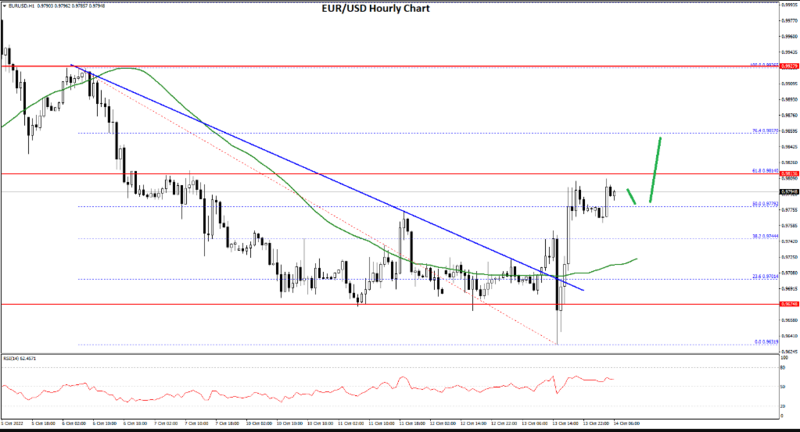Click the 7 Oct 02:00 time label
This screenshot has height=432, width=800.
pyautogui.click(x=166, y=423)
